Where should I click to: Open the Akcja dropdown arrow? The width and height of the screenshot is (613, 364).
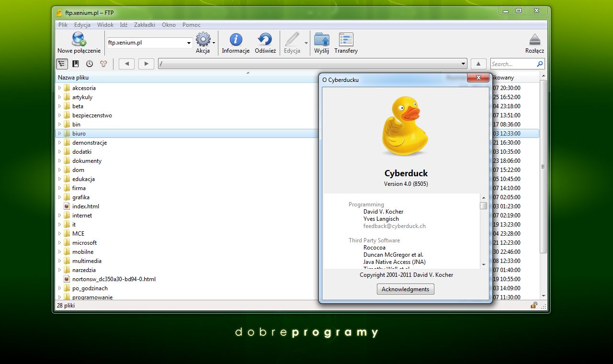pos(214,43)
